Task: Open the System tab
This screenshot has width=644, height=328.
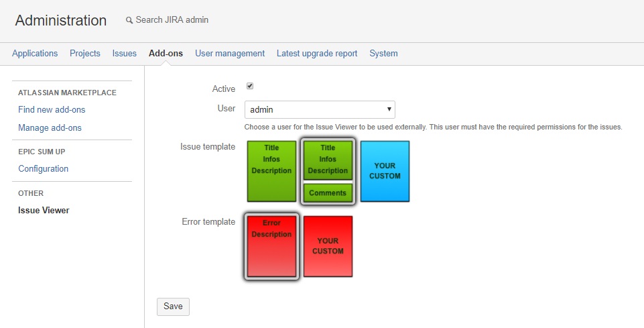Action: point(383,54)
